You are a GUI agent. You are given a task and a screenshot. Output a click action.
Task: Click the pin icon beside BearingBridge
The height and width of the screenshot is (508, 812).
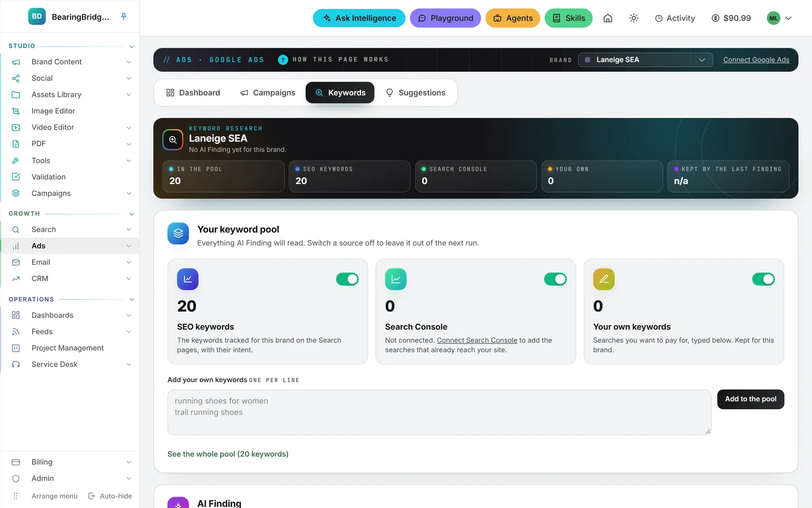click(x=124, y=16)
